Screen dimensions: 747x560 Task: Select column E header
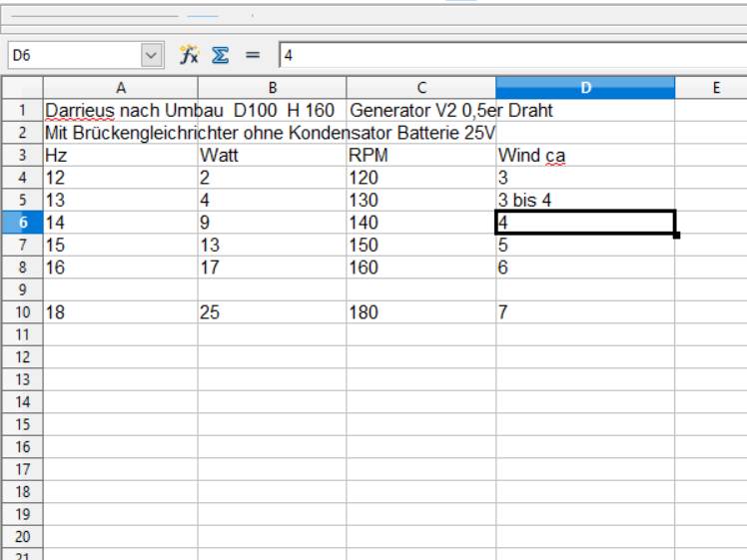click(711, 88)
